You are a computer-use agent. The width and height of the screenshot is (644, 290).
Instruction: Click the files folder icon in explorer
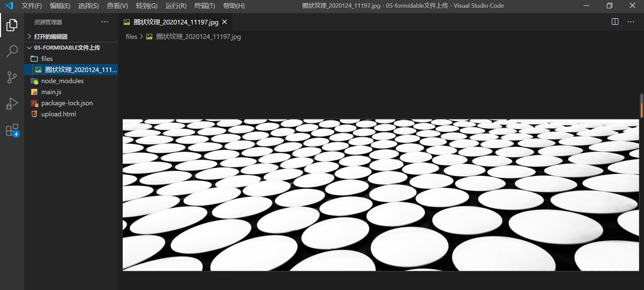34,59
